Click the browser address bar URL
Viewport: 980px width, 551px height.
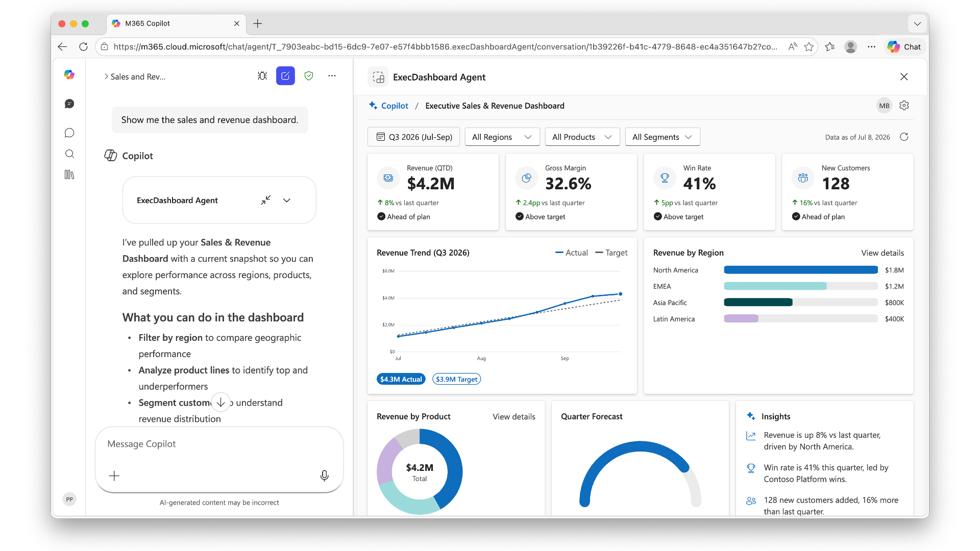(445, 47)
